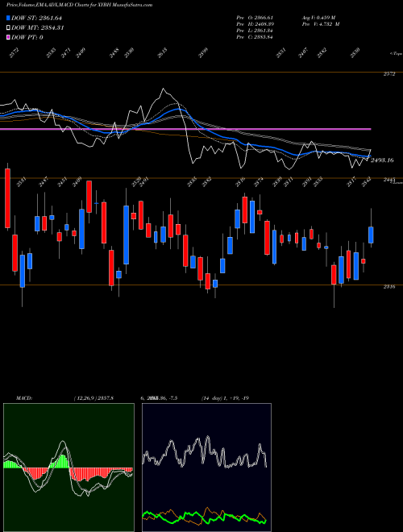This screenshot has width=403, height=532.
Task: Click the tilted 2615 tops label
Action: [x=163, y=53]
